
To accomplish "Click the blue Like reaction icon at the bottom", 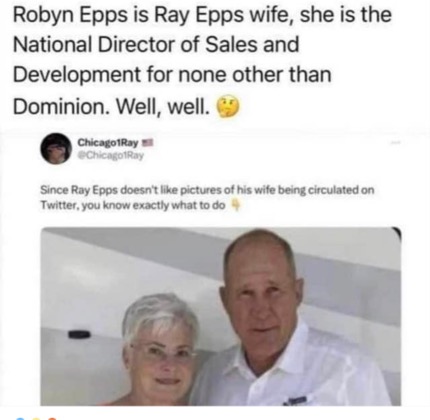I will point(20,418).
